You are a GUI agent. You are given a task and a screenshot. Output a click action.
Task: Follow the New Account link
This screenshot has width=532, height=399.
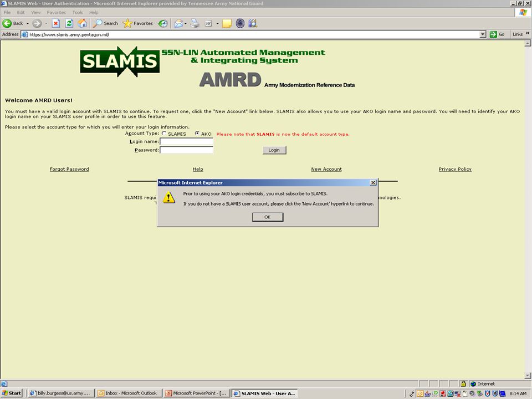point(326,169)
